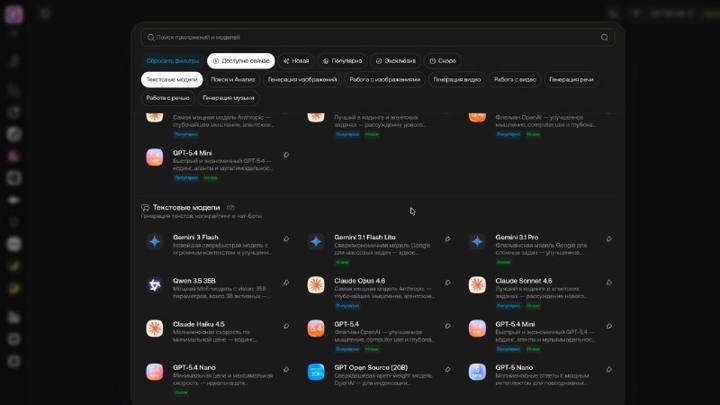Click the Gemini 3.1 Flash Lite title
The height and width of the screenshot is (405, 720).
(x=365, y=237)
